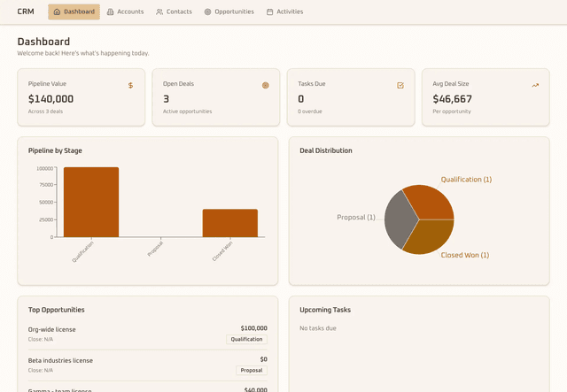Select the orange Qualification pie slice
Viewport: 567px width, 392px height.
430,202
